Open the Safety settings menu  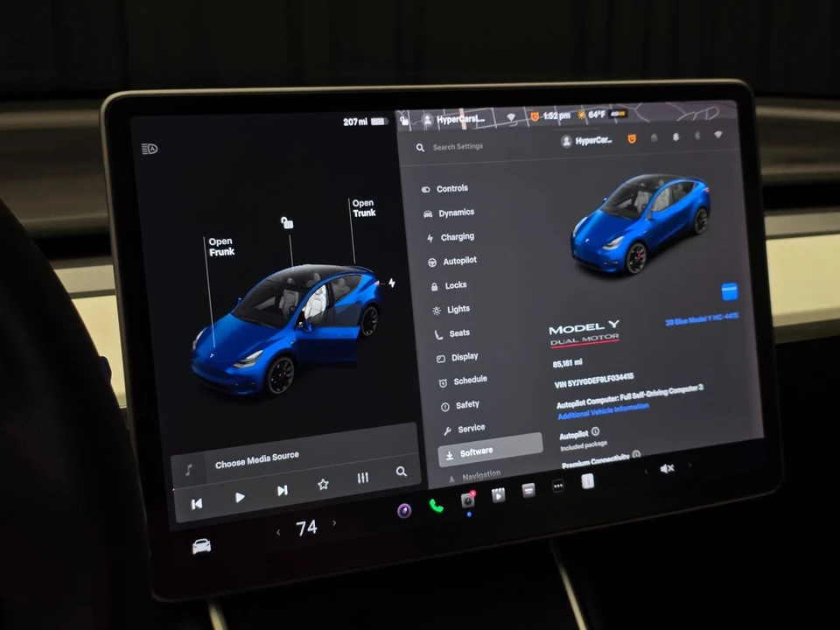pyautogui.click(x=460, y=405)
